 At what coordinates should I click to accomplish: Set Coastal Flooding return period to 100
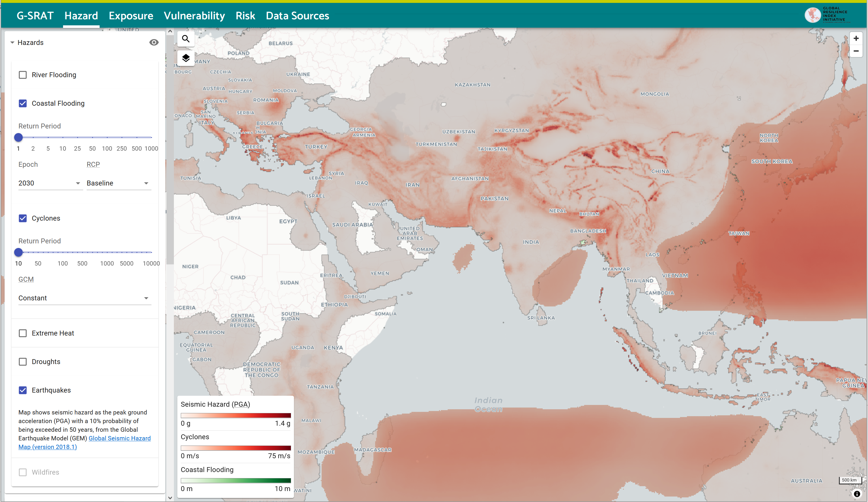click(107, 137)
